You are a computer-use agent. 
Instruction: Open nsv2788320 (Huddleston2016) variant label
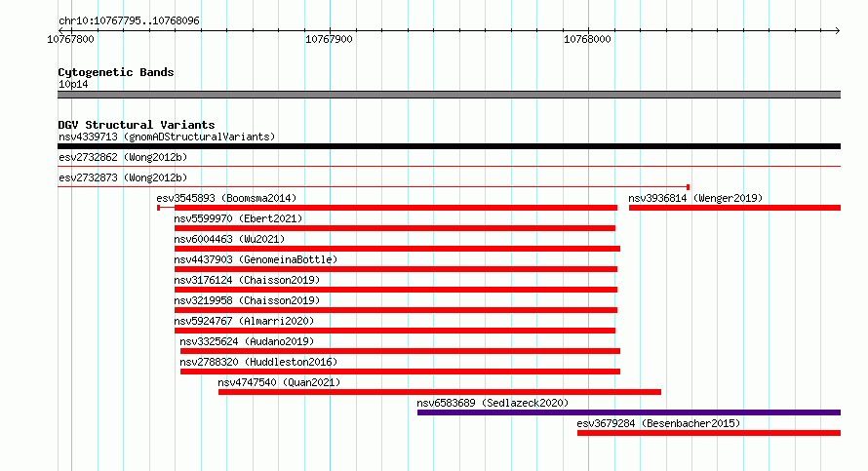pyautogui.click(x=258, y=362)
